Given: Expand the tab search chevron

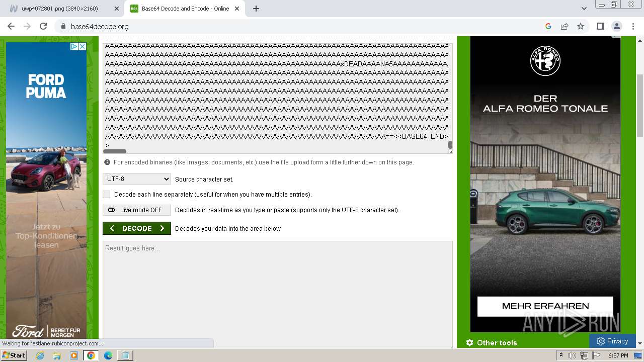Looking at the screenshot, I should pyautogui.click(x=584, y=9).
